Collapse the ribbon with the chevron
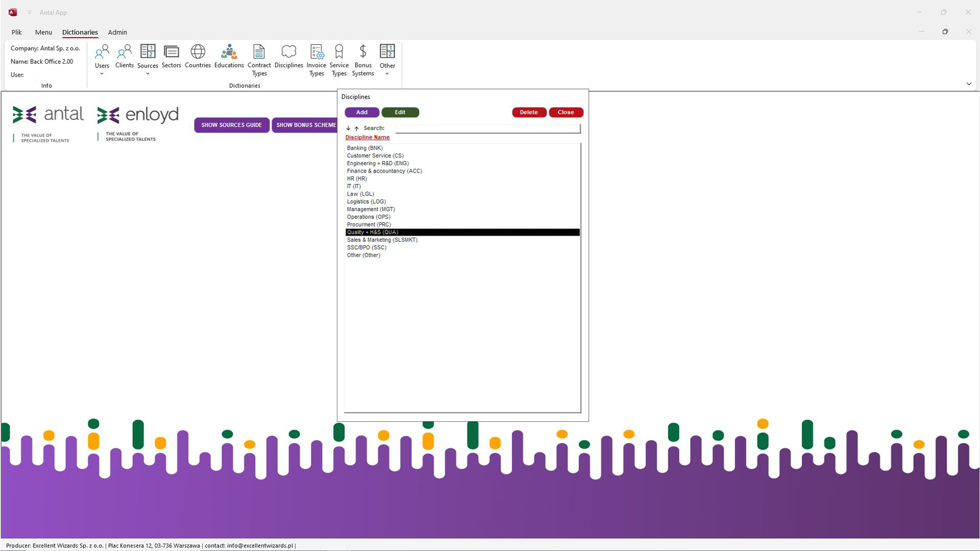The image size is (980, 551). (968, 84)
